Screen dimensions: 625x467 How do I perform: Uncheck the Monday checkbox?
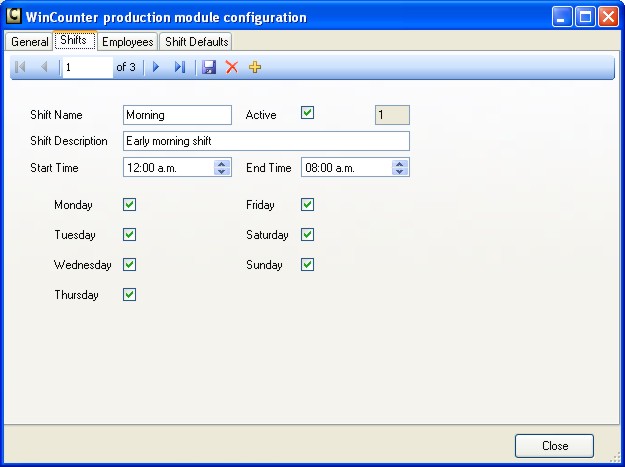[x=130, y=205]
